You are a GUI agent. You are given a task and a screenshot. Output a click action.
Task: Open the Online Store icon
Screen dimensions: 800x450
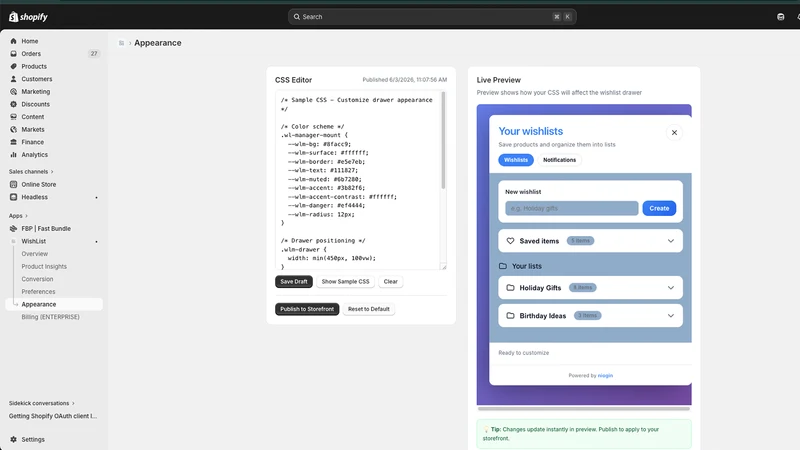13,184
